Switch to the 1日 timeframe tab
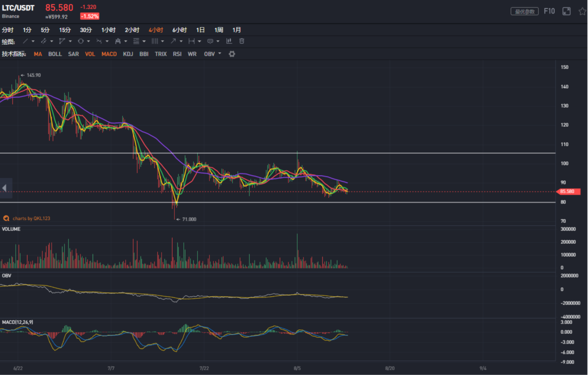 click(x=200, y=30)
